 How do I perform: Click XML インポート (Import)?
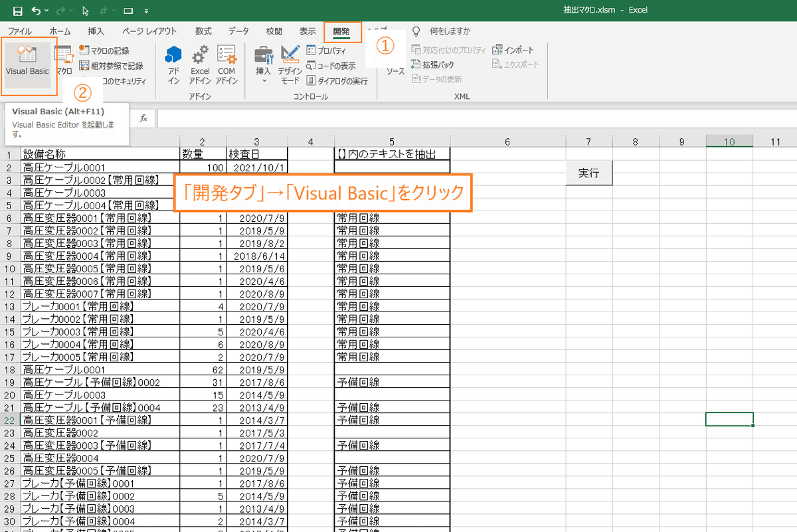coord(513,50)
